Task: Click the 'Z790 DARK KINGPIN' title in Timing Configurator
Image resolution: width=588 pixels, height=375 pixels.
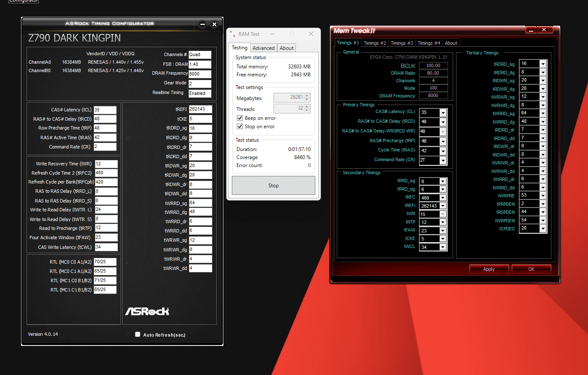Action: tap(75, 38)
